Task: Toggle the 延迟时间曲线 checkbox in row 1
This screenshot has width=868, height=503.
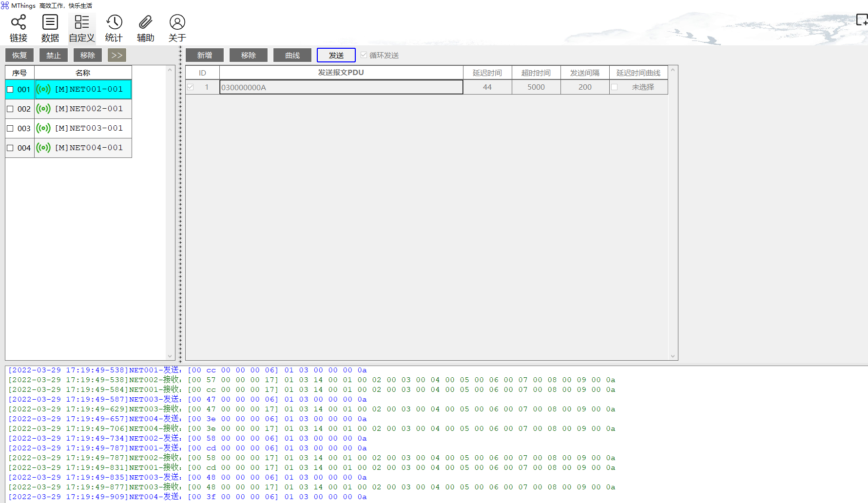Action: click(x=615, y=87)
